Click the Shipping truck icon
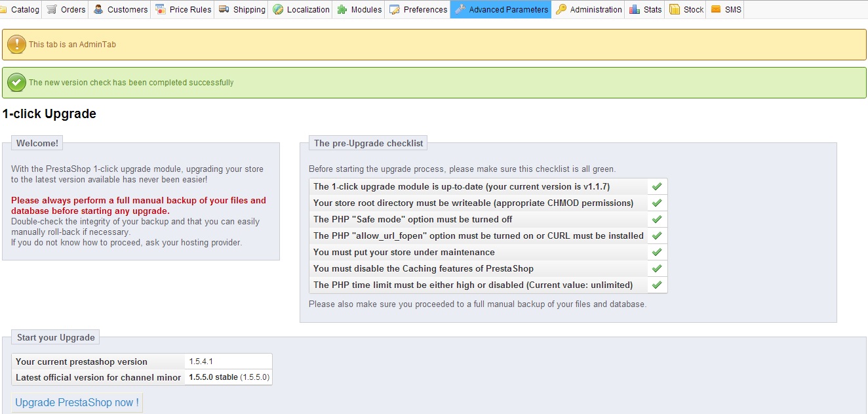The width and height of the screenshot is (868, 414). click(224, 9)
